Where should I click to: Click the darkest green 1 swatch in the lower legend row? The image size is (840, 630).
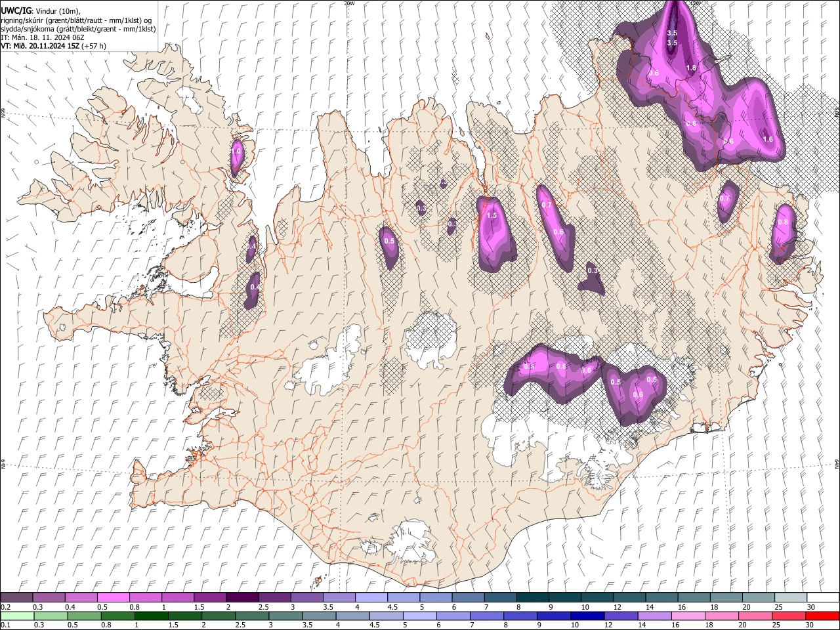click(151, 616)
